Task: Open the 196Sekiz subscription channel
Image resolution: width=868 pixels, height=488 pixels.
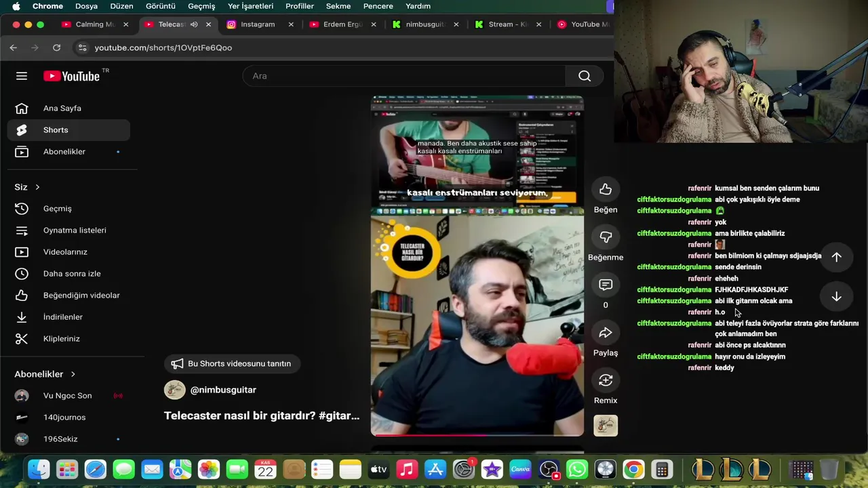Action: point(68,439)
